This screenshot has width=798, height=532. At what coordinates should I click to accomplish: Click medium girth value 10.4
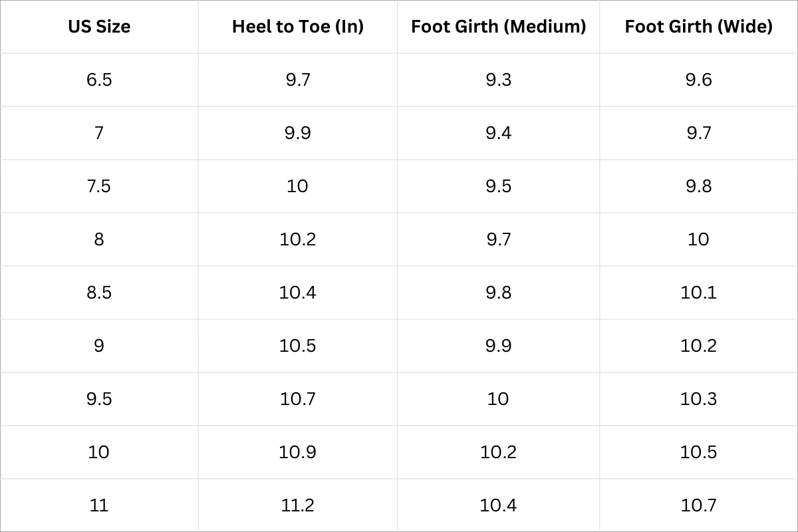click(x=498, y=505)
